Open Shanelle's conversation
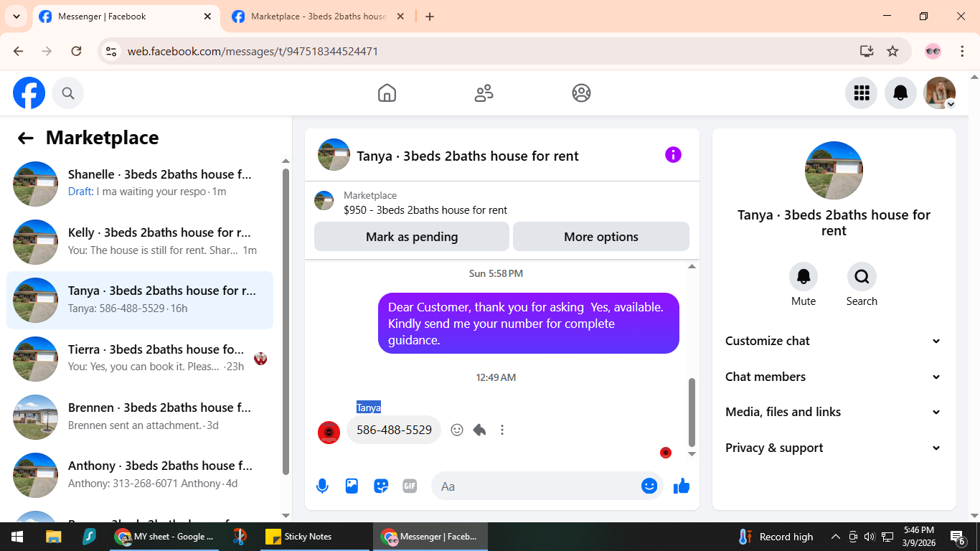Screen dimensions: 980x551 pyautogui.click(x=140, y=183)
